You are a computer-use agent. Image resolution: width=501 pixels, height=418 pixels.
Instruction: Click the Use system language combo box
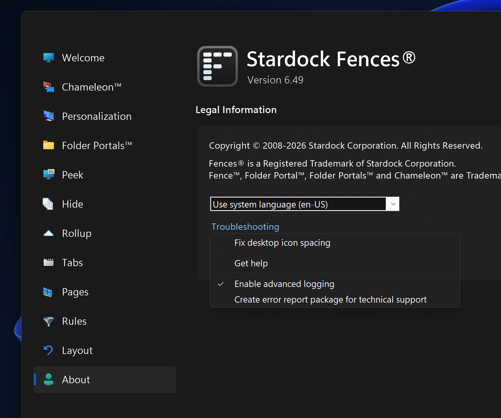point(304,204)
